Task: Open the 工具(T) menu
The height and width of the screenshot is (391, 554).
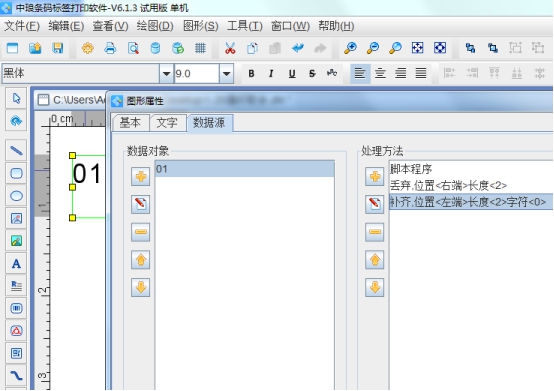Action: coord(244,26)
